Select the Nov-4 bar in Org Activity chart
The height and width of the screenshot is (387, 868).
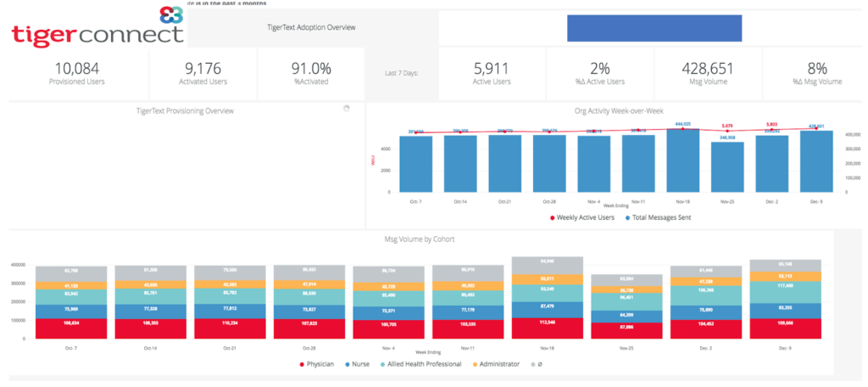coord(593,164)
